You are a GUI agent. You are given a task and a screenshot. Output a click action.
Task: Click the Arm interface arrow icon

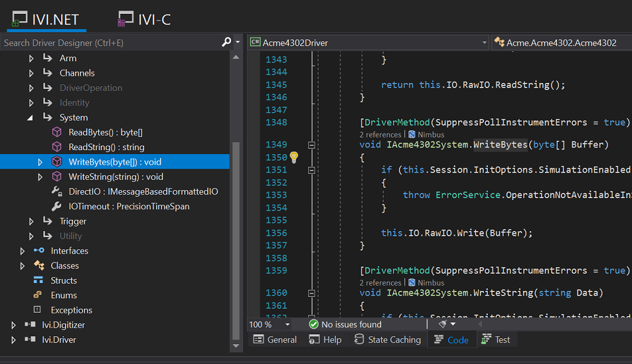point(47,58)
